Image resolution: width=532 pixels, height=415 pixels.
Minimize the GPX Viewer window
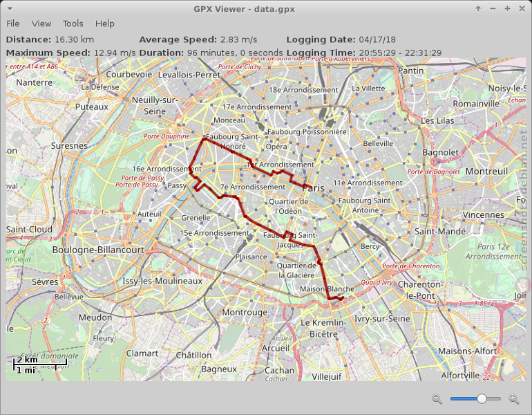(x=493, y=9)
